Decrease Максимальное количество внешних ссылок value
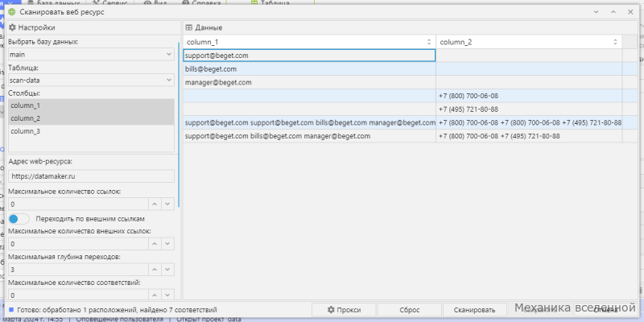 point(167,244)
